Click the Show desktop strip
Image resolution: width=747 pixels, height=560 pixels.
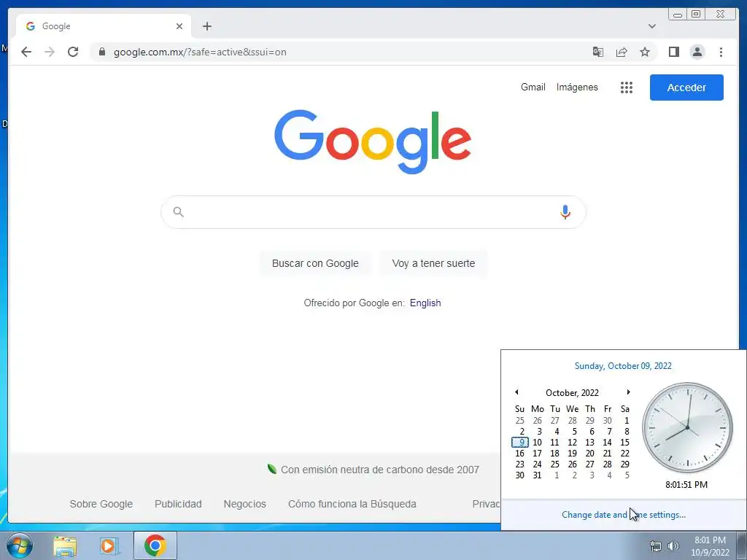[x=742, y=545]
